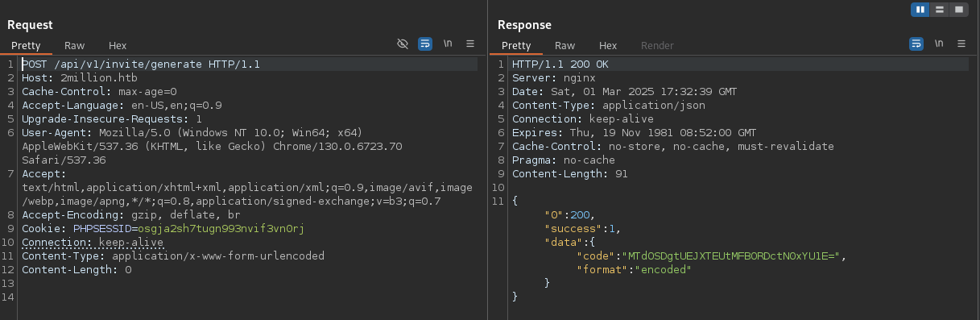Toggle line wrap in the Response panel

[916, 44]
